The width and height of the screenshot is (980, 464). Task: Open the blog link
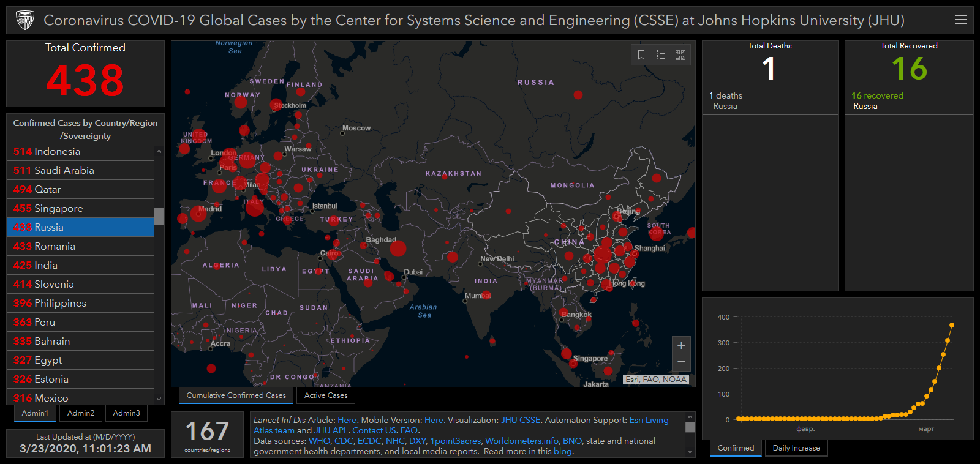562,451
